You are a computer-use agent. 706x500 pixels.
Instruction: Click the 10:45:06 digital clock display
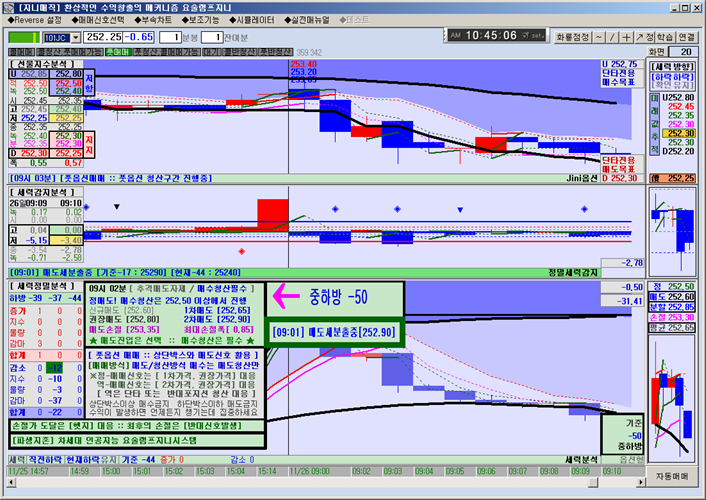[x=495, y=35]
